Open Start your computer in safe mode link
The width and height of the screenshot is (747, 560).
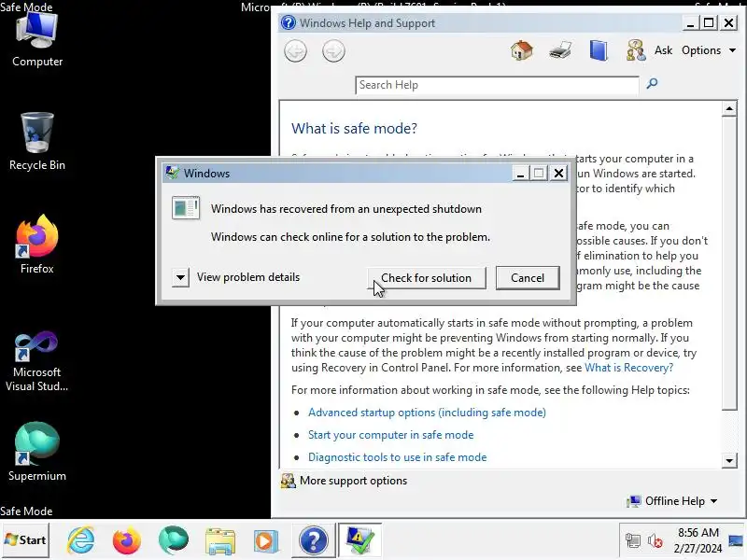point(390,435)
